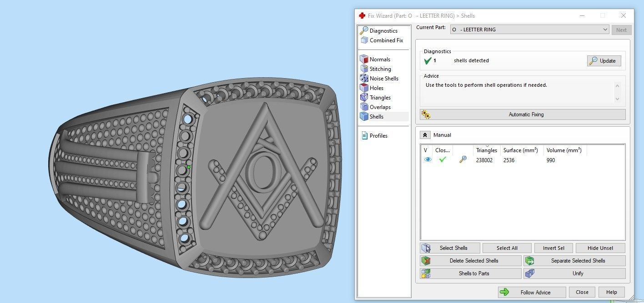Viewport: 644px width, 303px height.
Task: Click the Shells cube icon
Action: pos(364,116)
